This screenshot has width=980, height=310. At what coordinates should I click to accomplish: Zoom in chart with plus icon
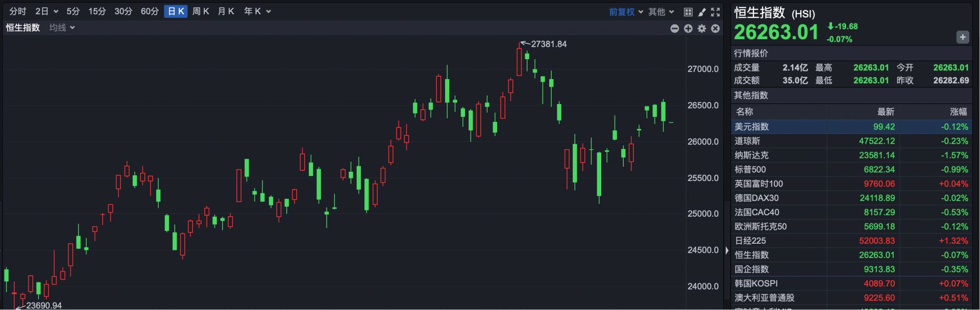click(x=688, y=29)
